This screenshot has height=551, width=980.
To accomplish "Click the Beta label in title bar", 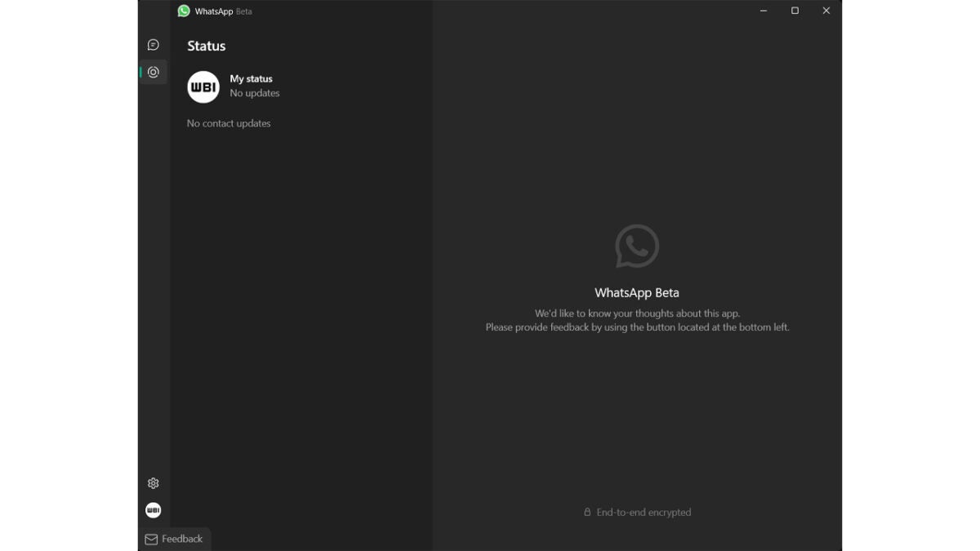I will (244, 11).
